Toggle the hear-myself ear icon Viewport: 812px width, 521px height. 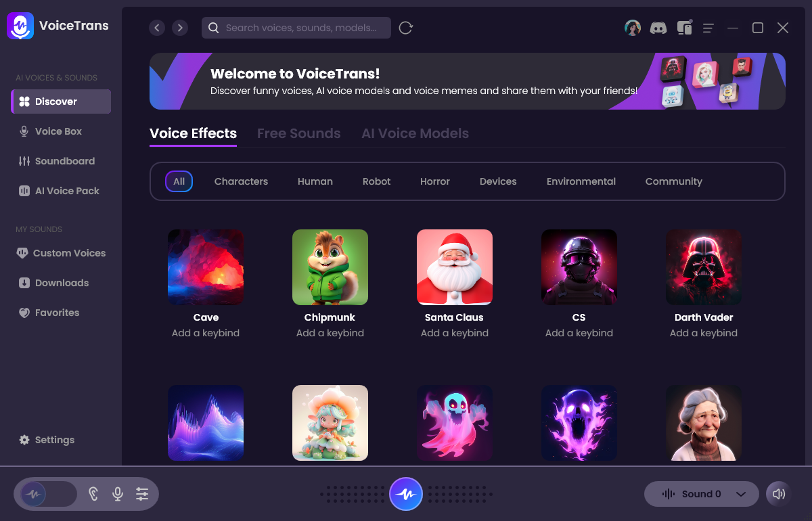click(x=93, y=494)
